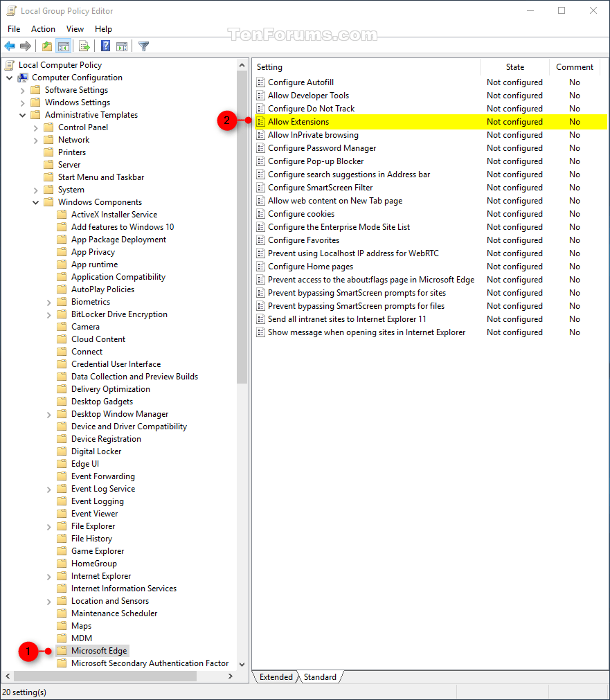610x700 pixels.
Task: Open the Export List toolbar icon
Action: click(x=83, y=46)
